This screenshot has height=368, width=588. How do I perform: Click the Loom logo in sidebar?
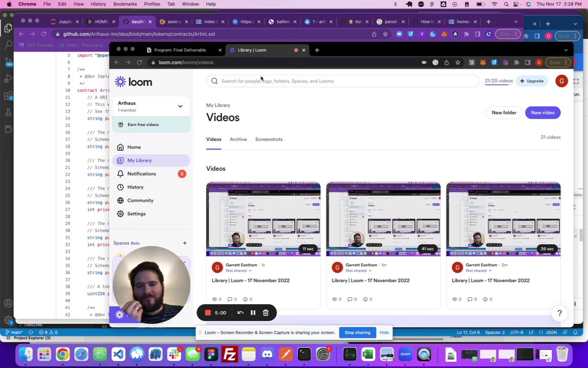click(134, 81)
